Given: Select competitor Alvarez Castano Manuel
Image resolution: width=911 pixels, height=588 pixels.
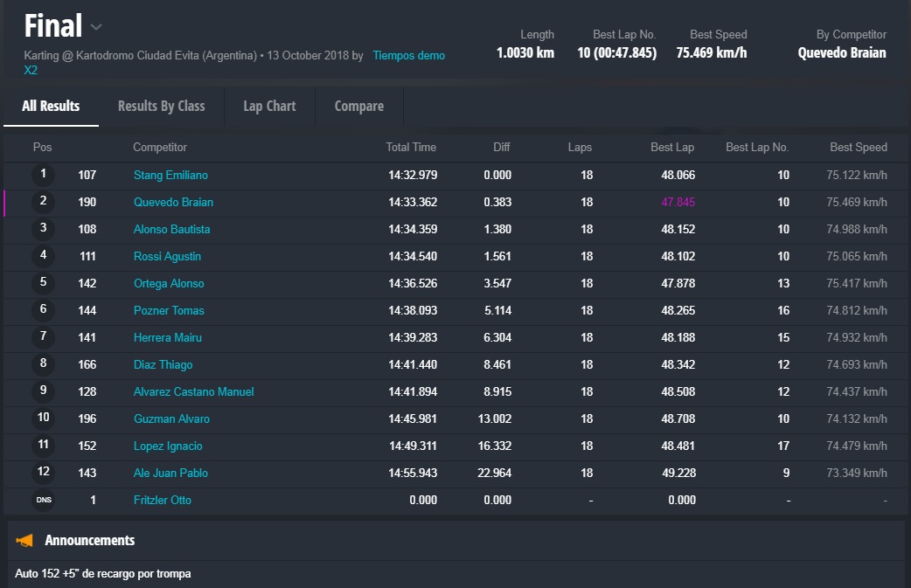Looking at the screenshot, I should coord(193,392).
